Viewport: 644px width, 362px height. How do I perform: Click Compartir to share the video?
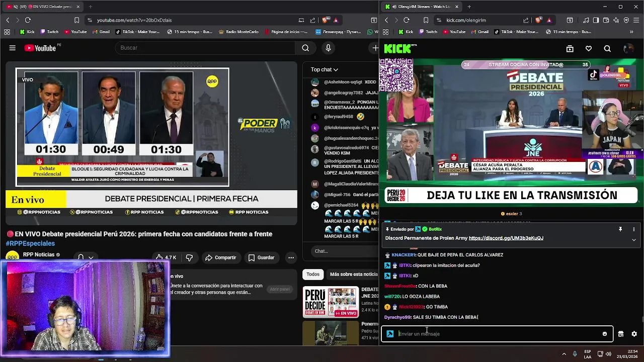coord(220,257)
